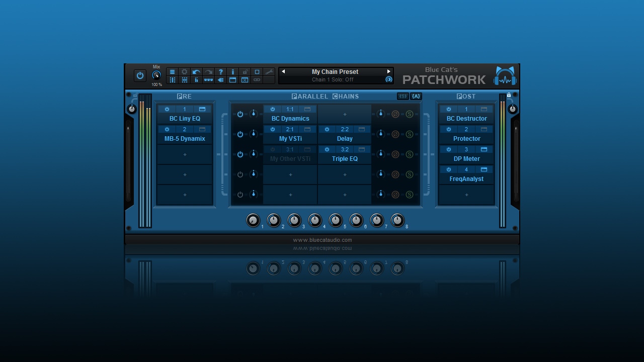Click the chain link toolbar icon
The height and width of the screenshot is (362, 644).
click(x=257, y=80)
